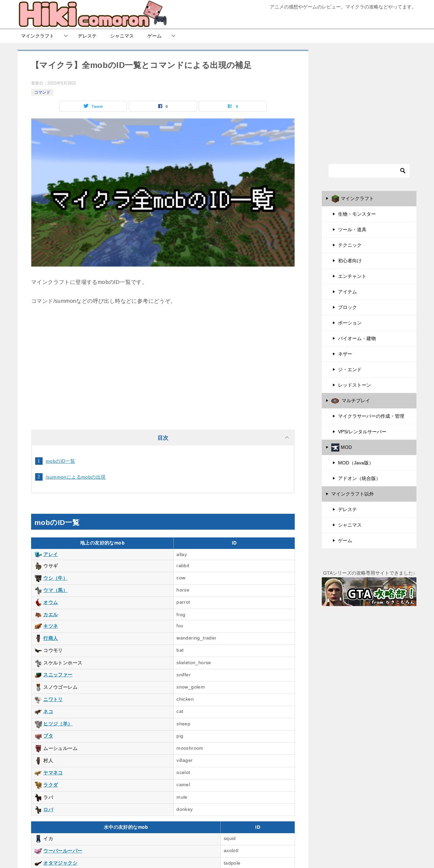The width and height of the screenshot is (434, 868).
Task: Jump to /summonによるmobの出現 section
Action: tap(75, 477)
